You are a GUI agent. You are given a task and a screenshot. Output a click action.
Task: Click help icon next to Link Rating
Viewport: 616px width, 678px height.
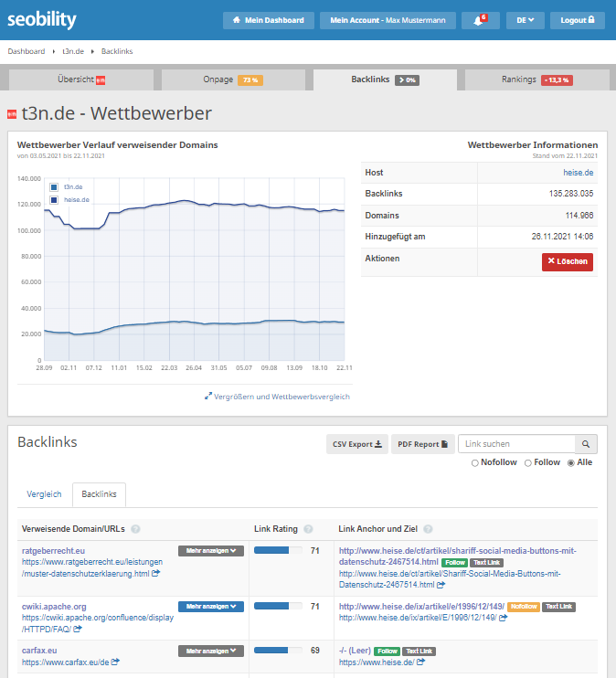(308, 529)
